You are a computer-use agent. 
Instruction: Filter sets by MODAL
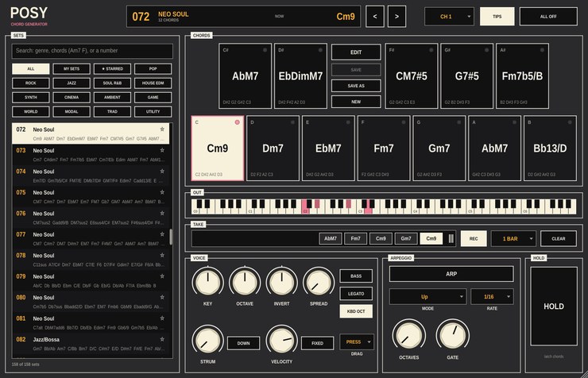pyautogui.click(x=72, y=112)
